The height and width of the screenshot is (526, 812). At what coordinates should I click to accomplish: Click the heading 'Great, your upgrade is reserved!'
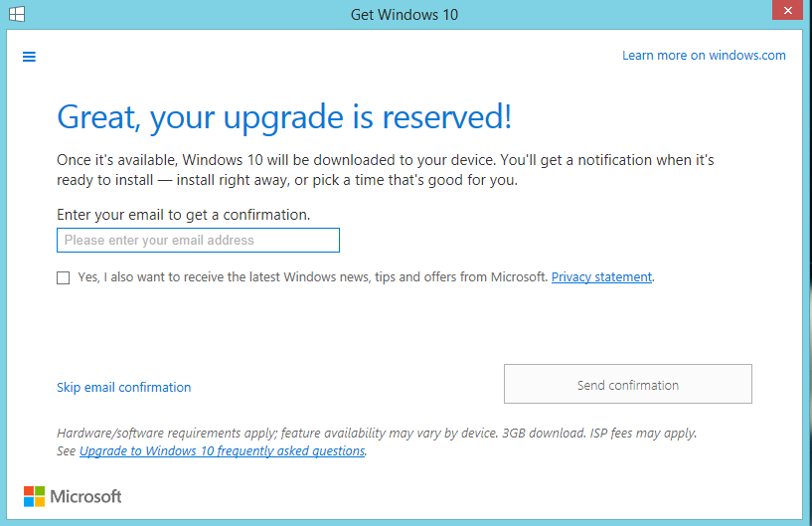point(284,117)
